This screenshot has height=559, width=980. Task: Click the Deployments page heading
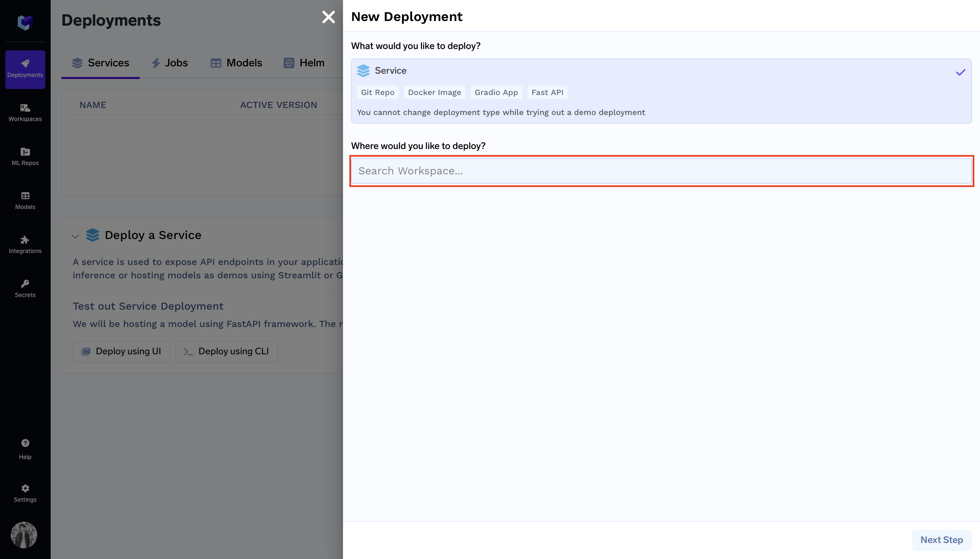pyautogui.click(x=111, y=20)
